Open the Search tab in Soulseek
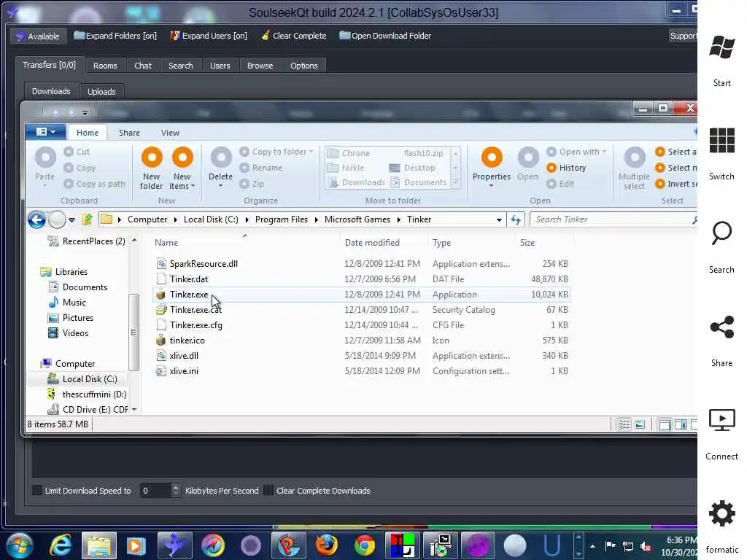This screenshot has width=747, height=560. click(x=181, y=66)
